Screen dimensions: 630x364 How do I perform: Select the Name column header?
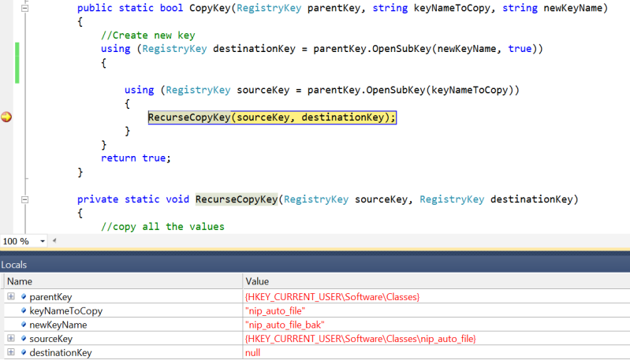[x=122, y=281]
